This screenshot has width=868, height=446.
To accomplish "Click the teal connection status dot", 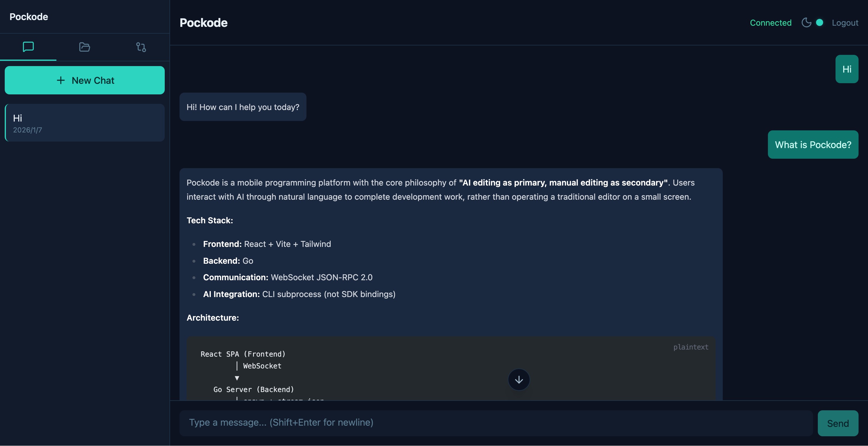I will [820, 22].
